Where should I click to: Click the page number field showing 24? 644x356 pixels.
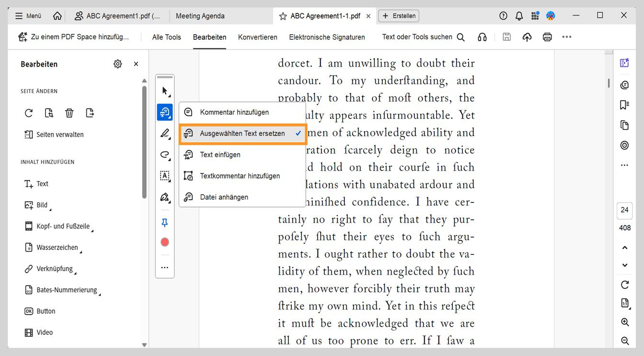point(624,210)
